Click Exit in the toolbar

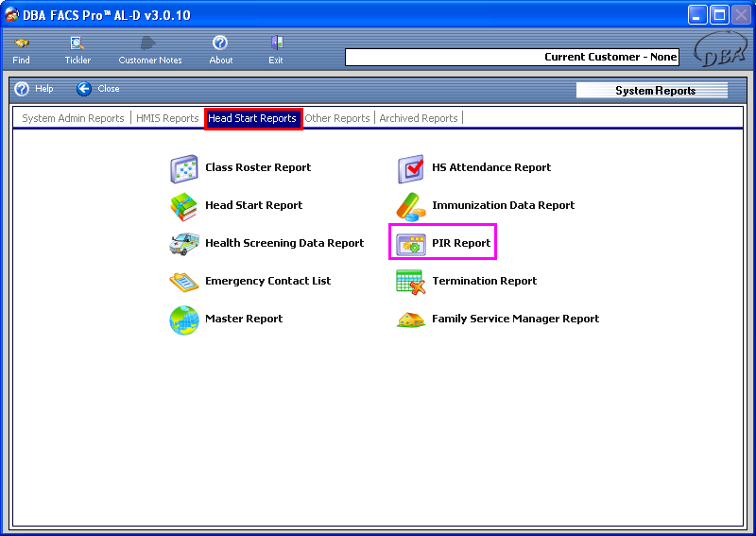point(276,50)
